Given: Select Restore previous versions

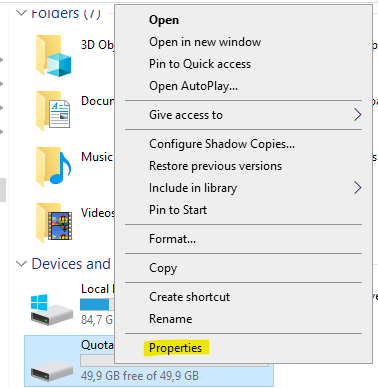Looking at the screenshot, I should [x=215, y=166].
